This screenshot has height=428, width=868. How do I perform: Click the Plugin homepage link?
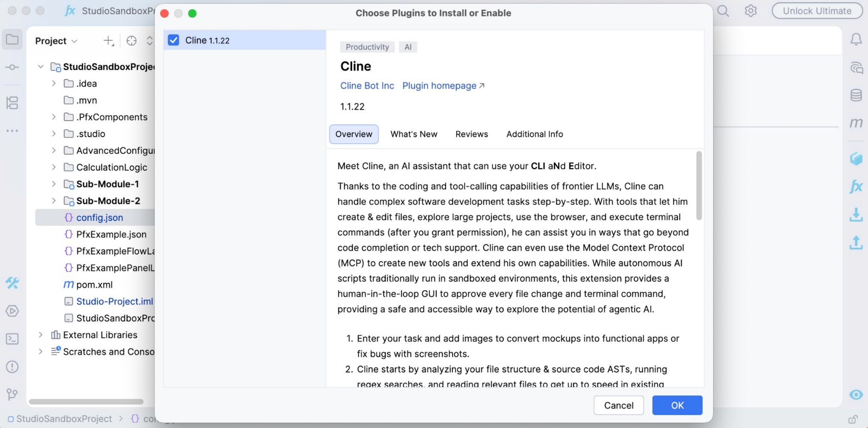coord(439,85)
